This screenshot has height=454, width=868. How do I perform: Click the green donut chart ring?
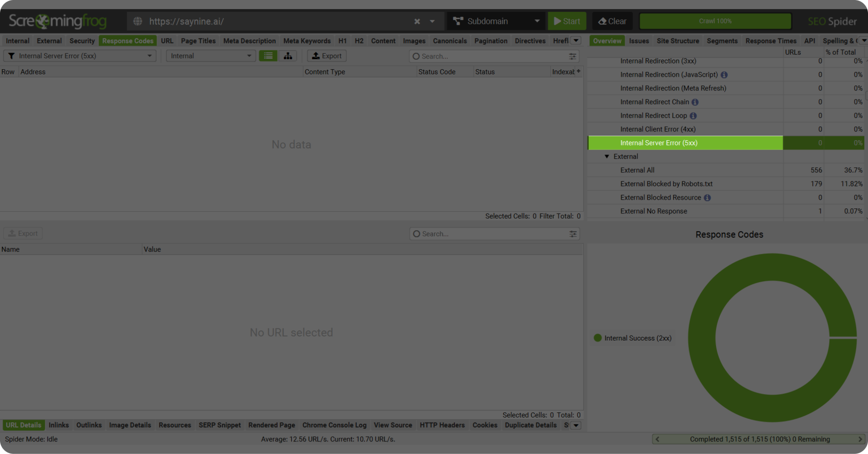coord(702,338)
